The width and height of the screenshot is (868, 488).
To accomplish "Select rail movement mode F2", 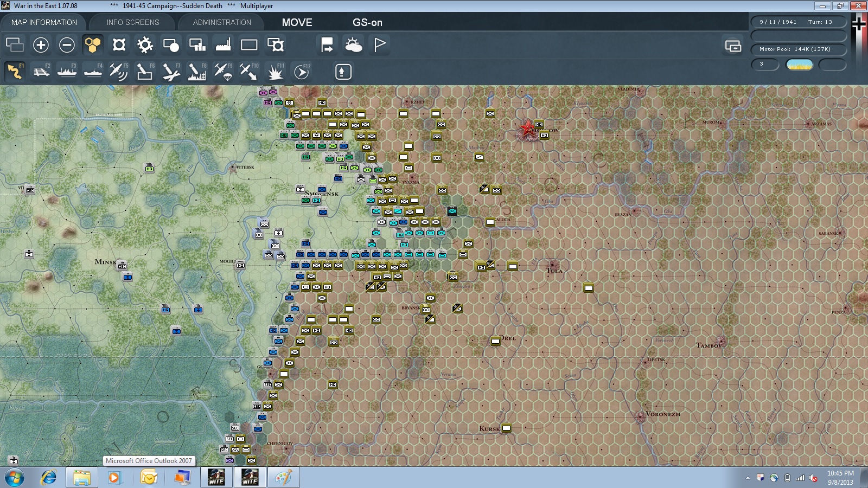I will click(x=41, y=72).
